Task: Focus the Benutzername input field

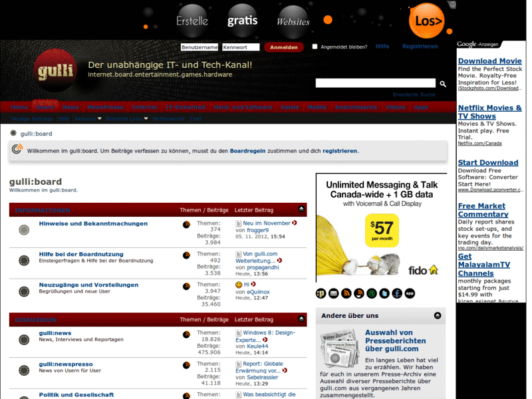Action: (199, 47)
